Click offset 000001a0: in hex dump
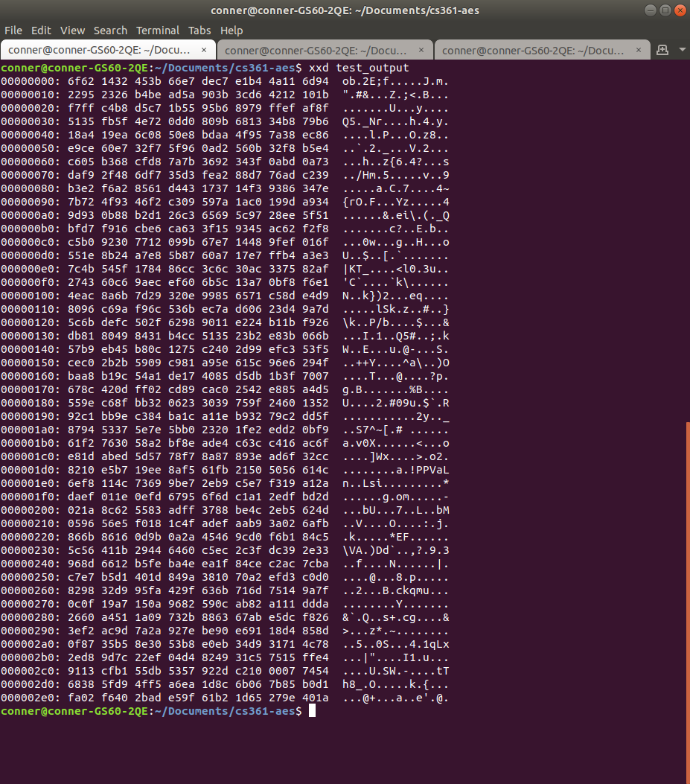 point(31,430)
